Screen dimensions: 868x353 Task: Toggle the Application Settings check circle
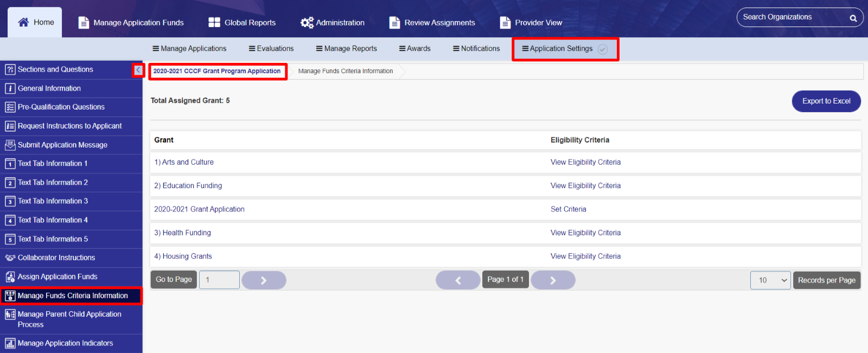coord(603,49)
